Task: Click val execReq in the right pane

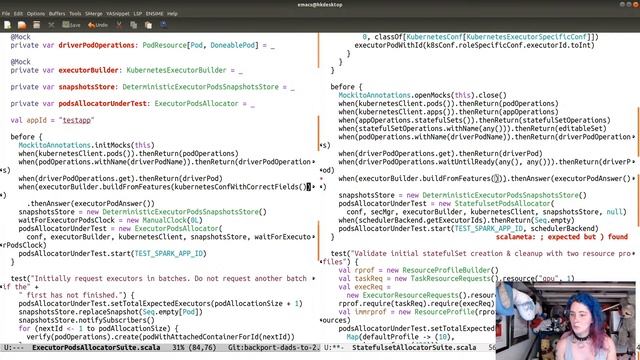Action: [358, 287]
